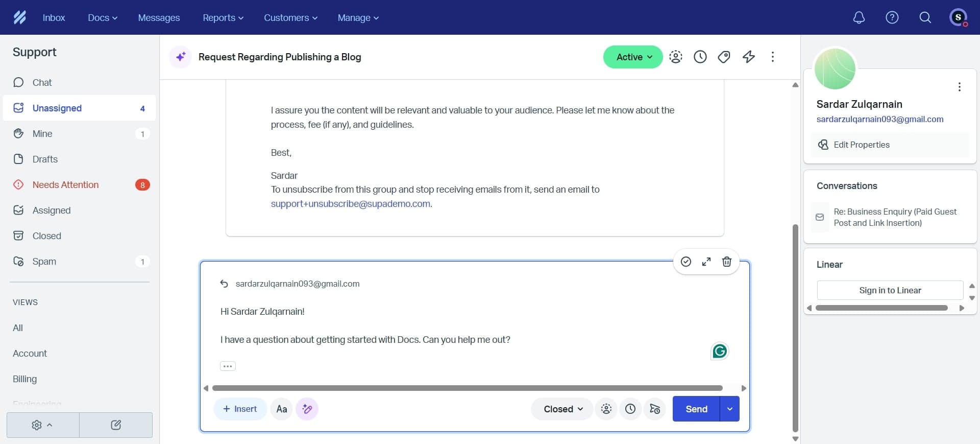The height and width of the screenshot is (444, 980).
Task: Open workflows lightning bolt icon
Action: point(748,57)
